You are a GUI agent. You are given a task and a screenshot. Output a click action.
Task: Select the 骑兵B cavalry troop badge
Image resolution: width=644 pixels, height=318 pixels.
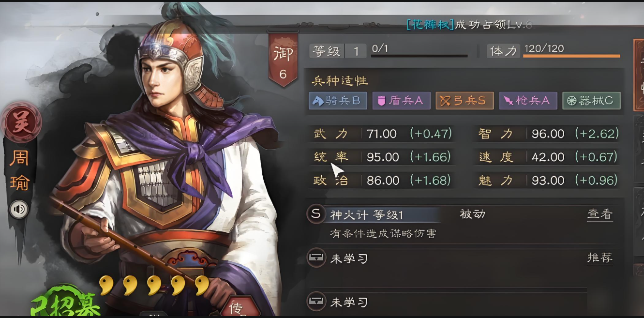click(x=338, y=101)
